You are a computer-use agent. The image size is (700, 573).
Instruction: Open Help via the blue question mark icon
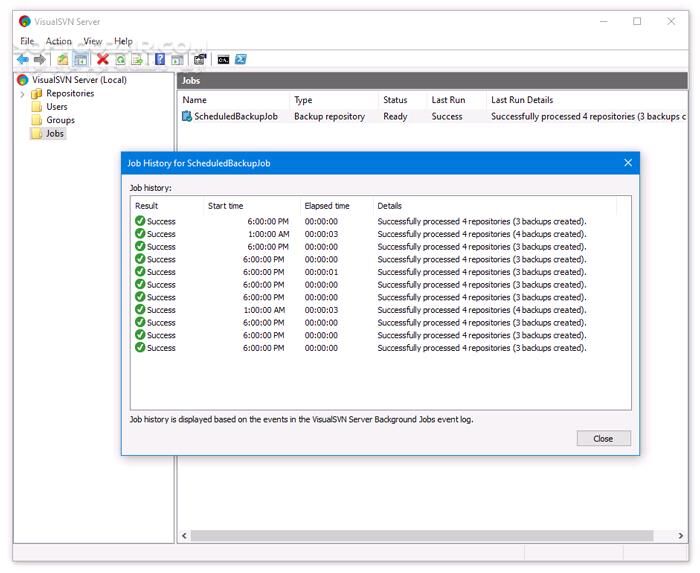[x=160, y=59]
